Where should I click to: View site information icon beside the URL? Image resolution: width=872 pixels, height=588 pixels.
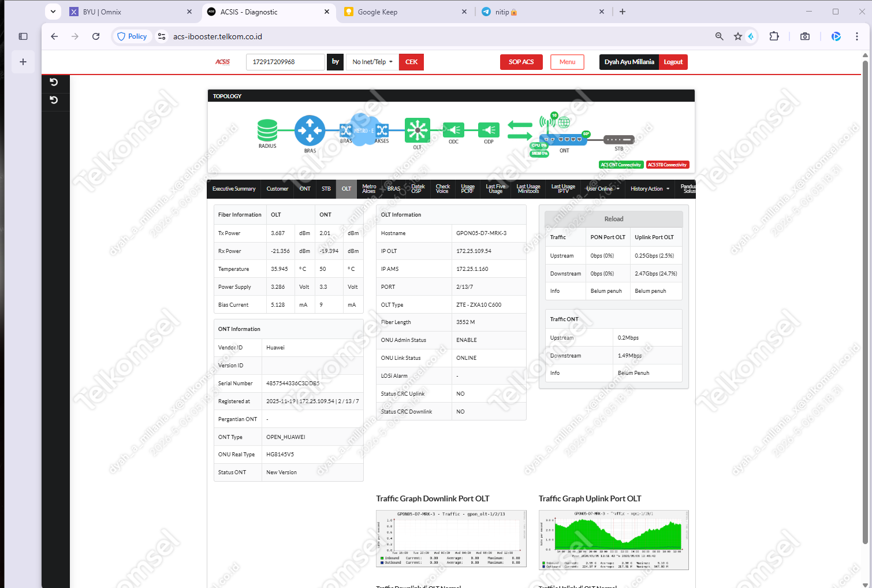pos(162,36)
